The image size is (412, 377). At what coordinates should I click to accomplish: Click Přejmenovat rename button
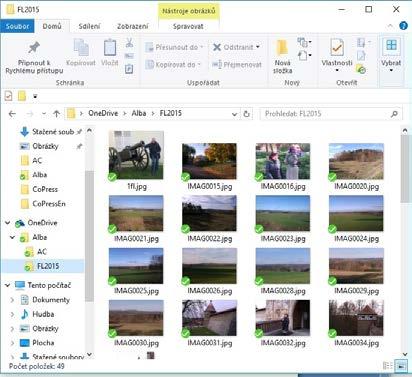click(237, 65)
